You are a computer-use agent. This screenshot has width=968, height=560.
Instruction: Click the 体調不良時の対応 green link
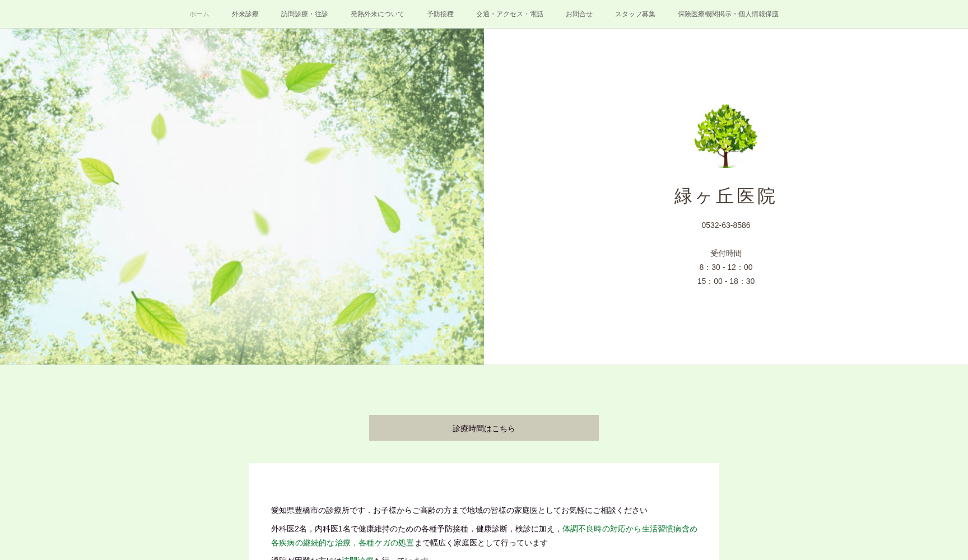click(x=598, y=529)
